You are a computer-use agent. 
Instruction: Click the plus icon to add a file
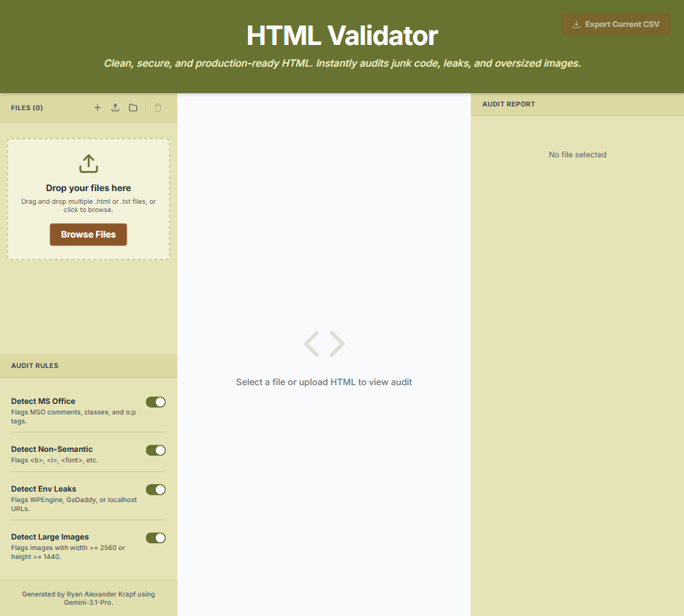(x=97, y=108)
